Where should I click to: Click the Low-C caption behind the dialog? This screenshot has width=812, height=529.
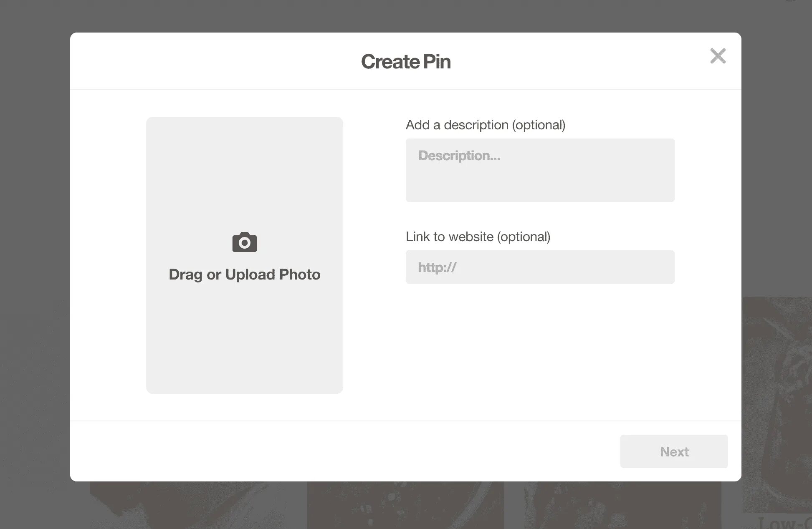click(x=784, y=523)
